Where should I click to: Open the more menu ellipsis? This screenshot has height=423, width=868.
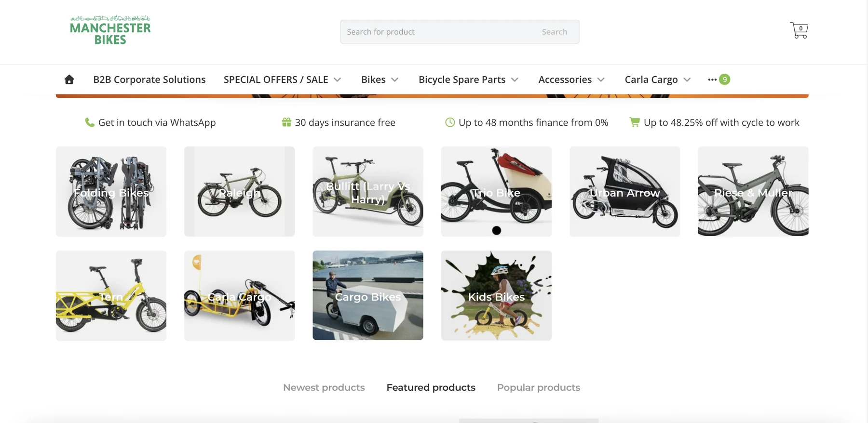click(712, 79)
